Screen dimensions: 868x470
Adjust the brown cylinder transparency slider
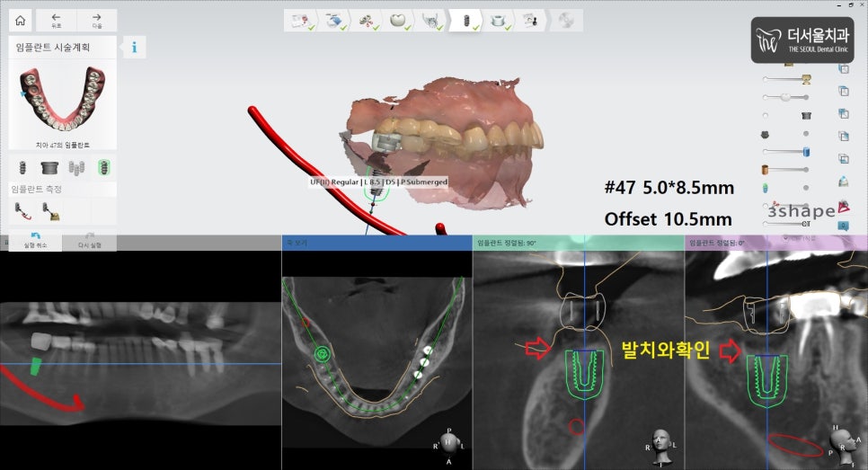786,170
